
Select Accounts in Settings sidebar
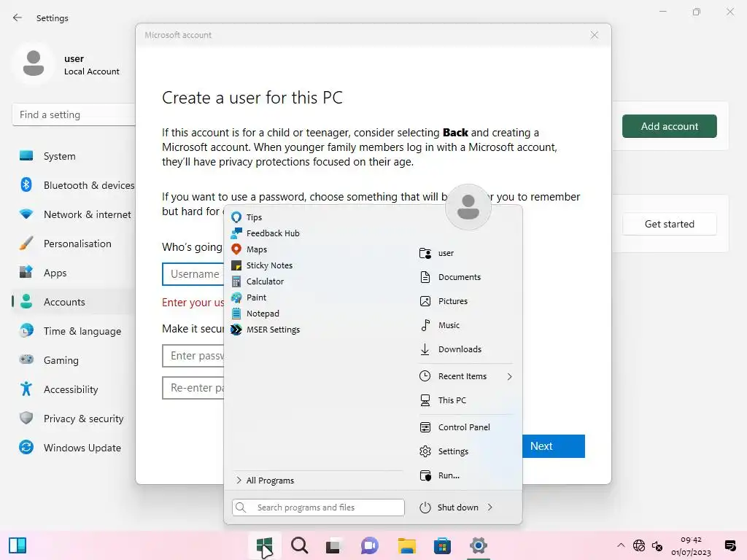[74, 302]
